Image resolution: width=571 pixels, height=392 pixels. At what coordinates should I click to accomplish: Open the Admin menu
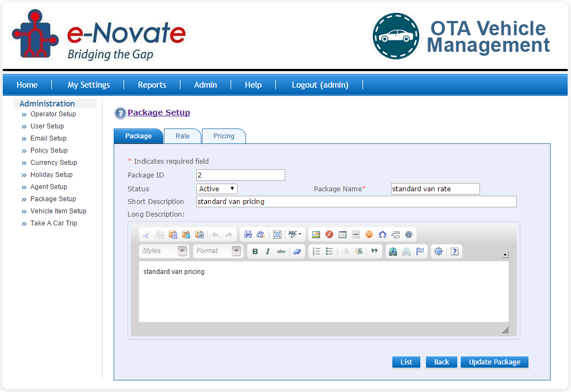click(205, 84)
